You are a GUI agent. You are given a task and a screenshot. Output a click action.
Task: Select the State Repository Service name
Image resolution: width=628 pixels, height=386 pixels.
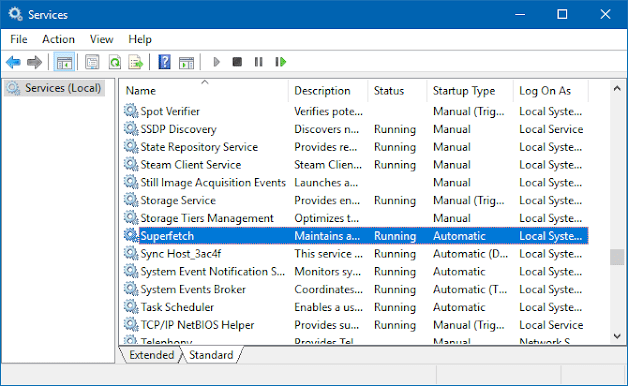coord(199,147)
